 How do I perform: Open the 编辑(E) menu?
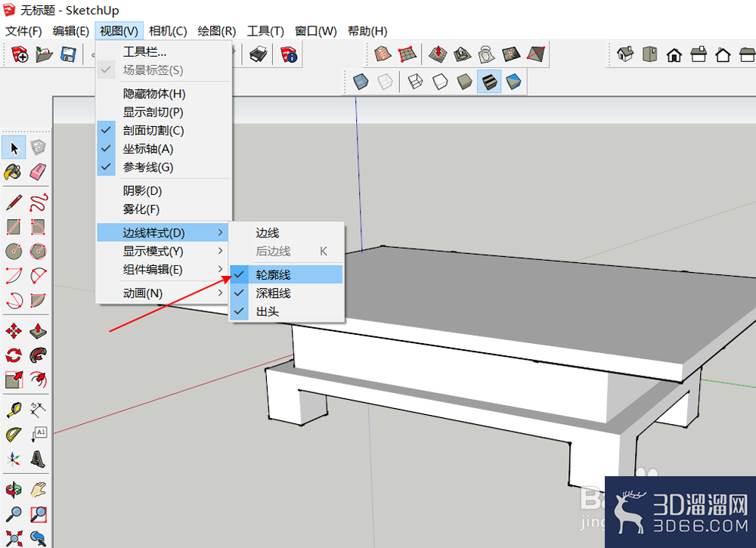(71, 31)
